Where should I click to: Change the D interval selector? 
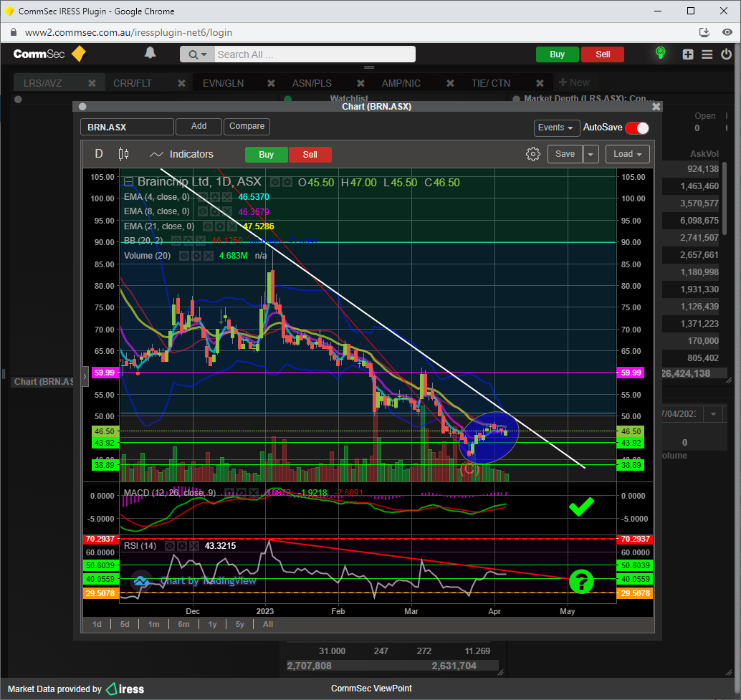tap(99, 154)
